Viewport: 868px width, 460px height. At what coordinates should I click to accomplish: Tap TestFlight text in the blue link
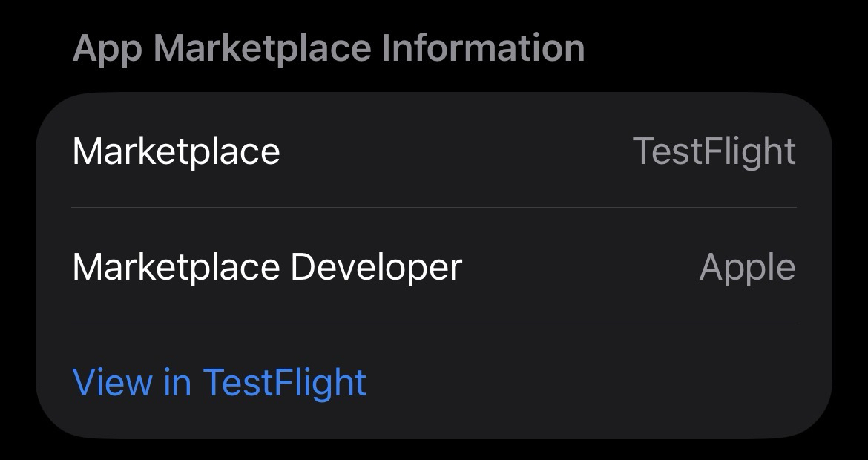point(285,382)
